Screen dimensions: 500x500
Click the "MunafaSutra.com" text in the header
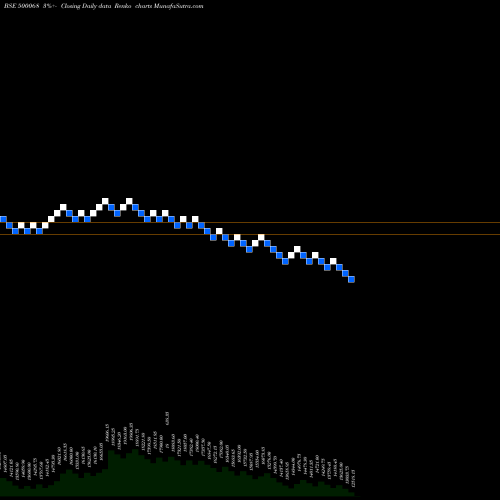point(178,6)
